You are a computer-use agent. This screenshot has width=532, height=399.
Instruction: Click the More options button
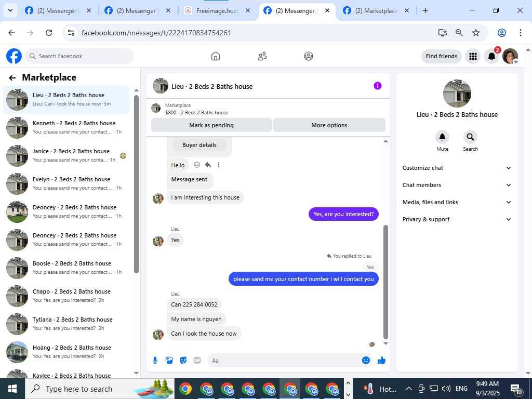(x=329, y=125)
